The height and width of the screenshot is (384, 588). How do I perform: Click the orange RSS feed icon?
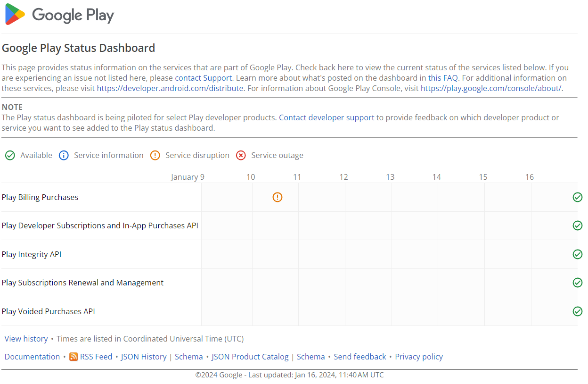click(x=73, y=357)
